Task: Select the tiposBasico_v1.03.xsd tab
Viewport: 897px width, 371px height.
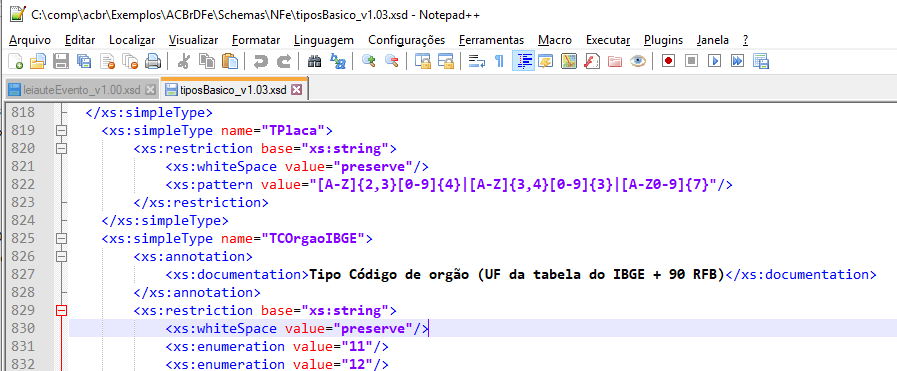Action: point(235,90)
